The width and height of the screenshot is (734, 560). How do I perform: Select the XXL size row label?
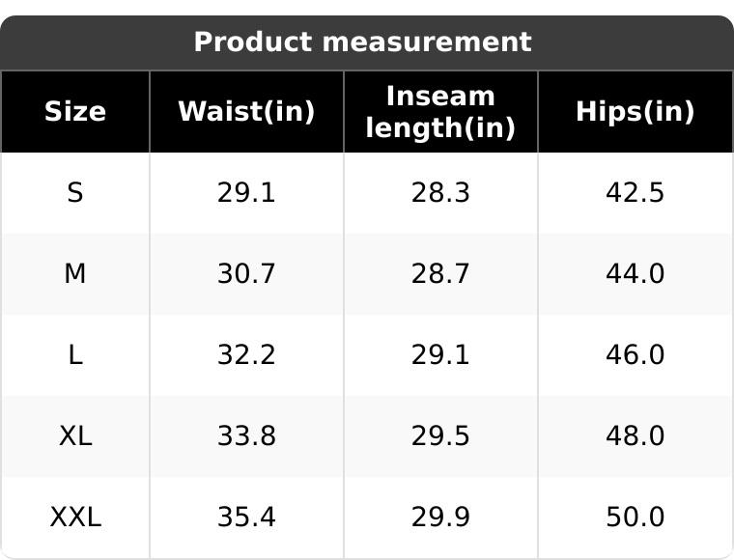click(75, 518)
